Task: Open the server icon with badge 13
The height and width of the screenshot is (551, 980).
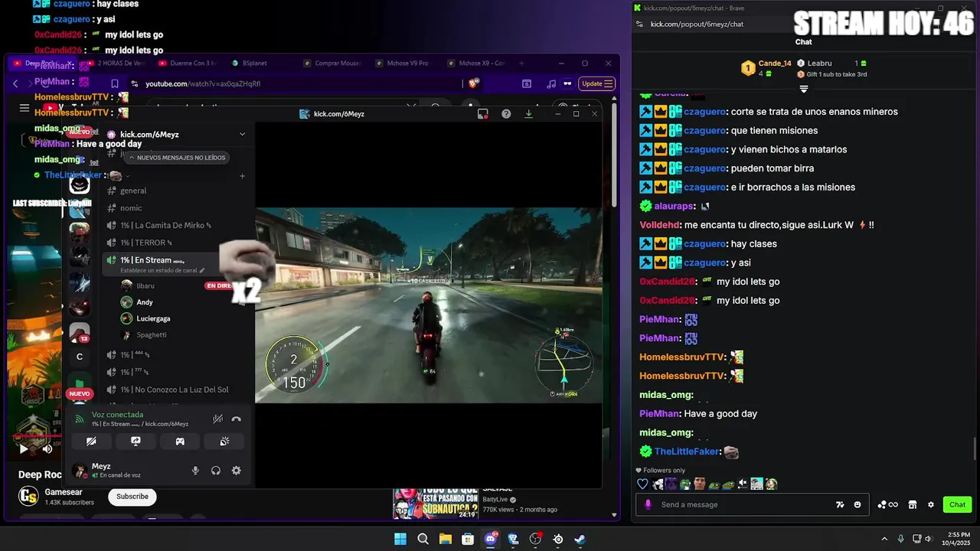Action: (x=80, y=333)
